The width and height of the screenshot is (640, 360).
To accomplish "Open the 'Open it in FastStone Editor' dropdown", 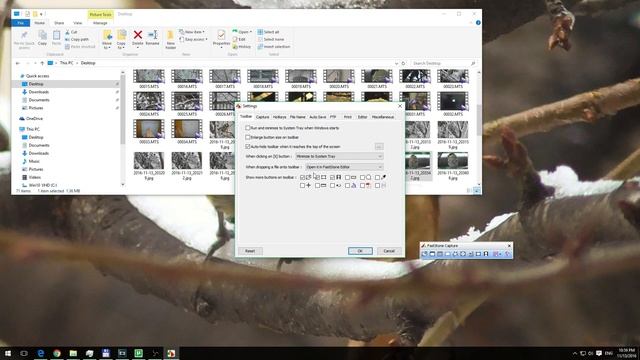I will pos(344,167).
